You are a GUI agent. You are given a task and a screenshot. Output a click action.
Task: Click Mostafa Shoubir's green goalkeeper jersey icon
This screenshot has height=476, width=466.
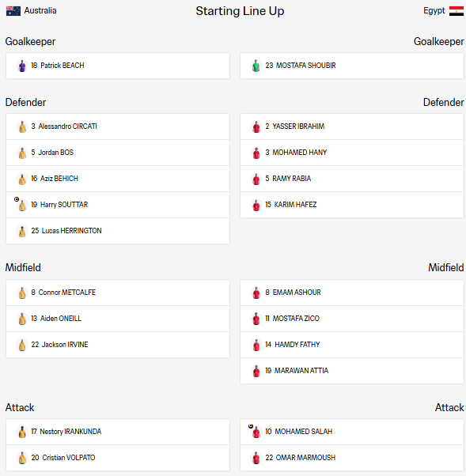pyautogui.click(x=256, y=66)
